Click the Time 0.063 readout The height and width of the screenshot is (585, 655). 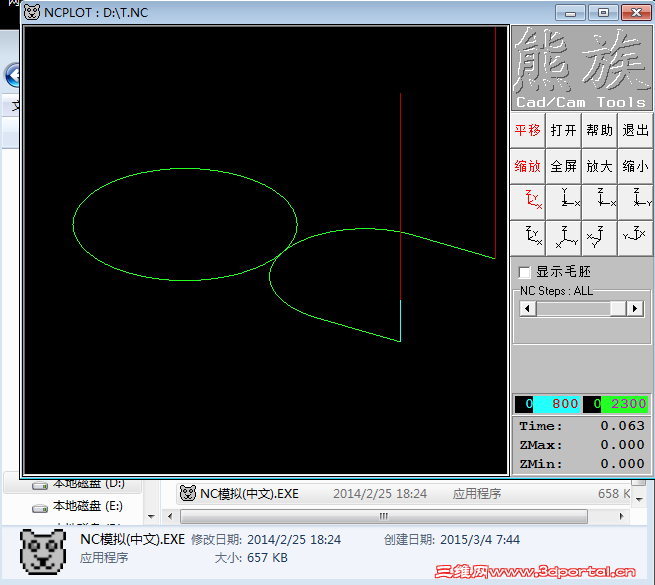click(x=581, y=426)
